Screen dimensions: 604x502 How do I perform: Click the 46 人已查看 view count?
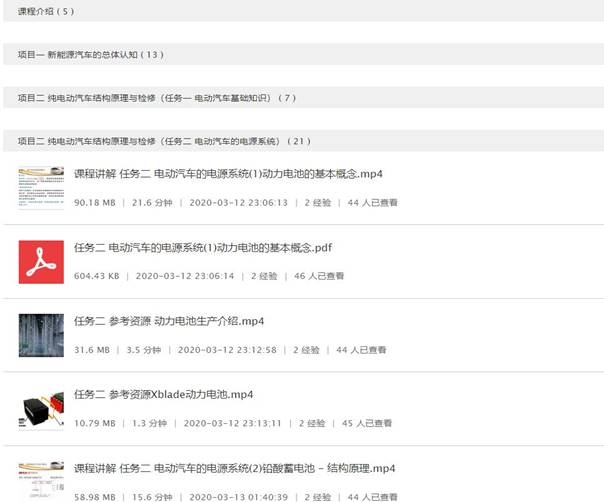pyautogui.click(x=319, y=276)
